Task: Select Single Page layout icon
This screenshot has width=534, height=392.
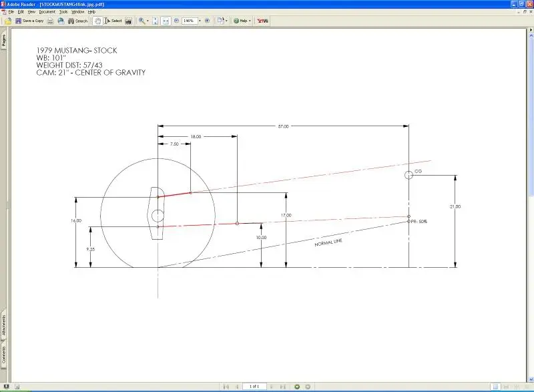Action: [x=495, y=387]
